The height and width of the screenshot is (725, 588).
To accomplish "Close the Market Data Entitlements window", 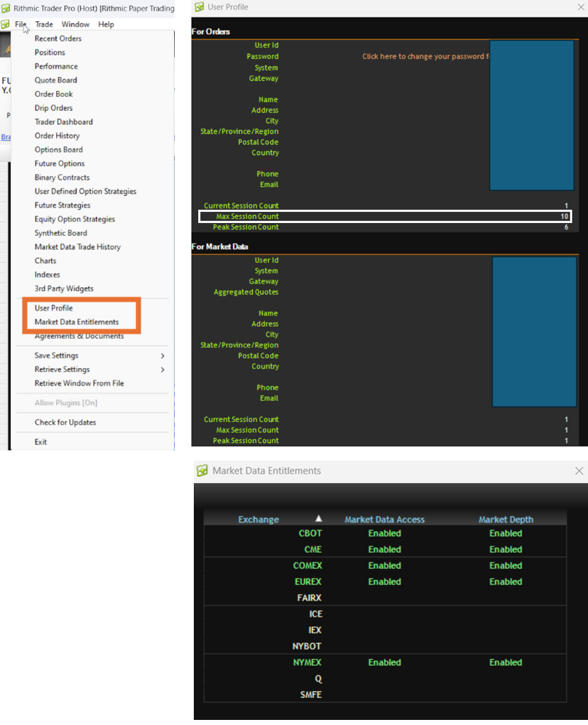I will pos(579,471).
